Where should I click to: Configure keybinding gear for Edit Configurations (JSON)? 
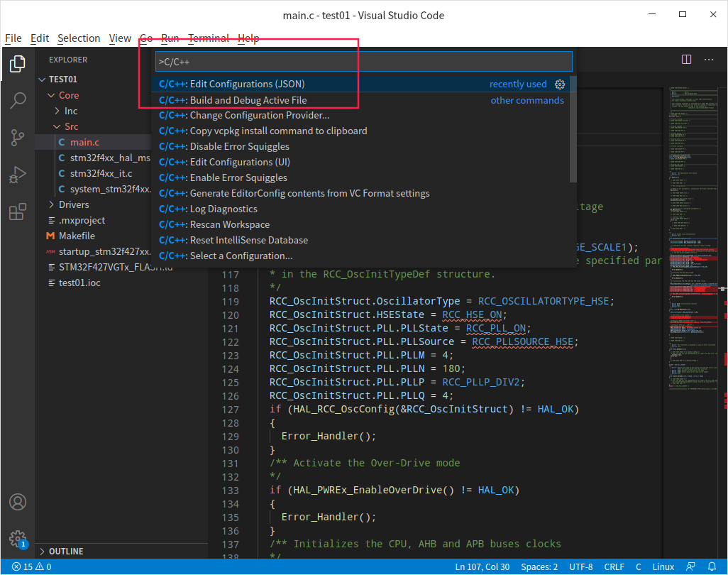560,84
